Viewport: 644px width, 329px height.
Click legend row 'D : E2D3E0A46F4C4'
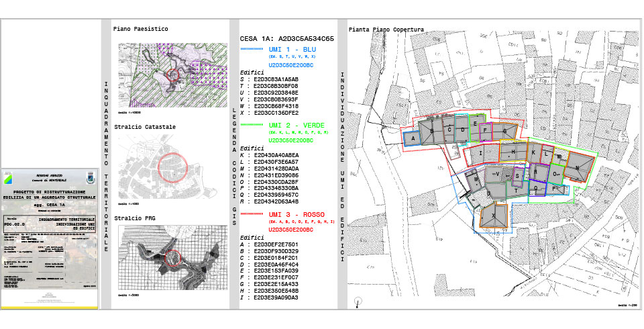coord(270,265)
